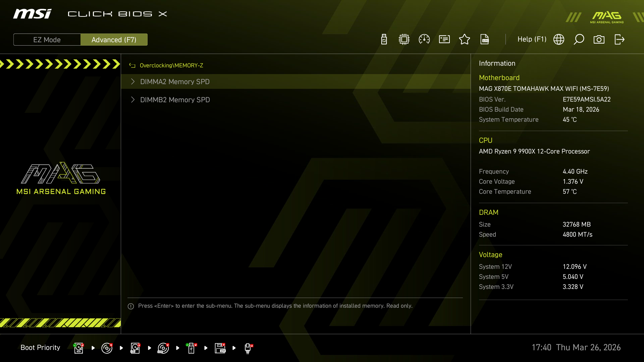Expand DIMMA2 Memory SPD entry
The image size is (644, 362).
pos(175,81)
